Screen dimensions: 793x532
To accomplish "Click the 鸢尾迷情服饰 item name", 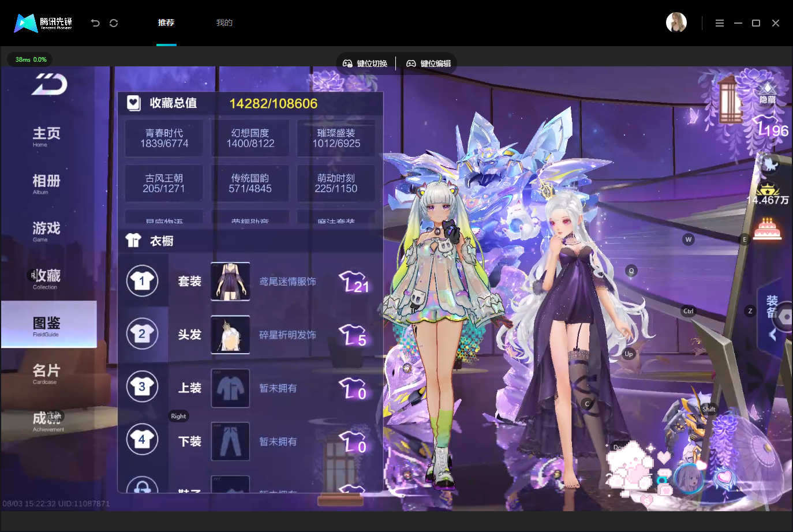I will [287, 282].
